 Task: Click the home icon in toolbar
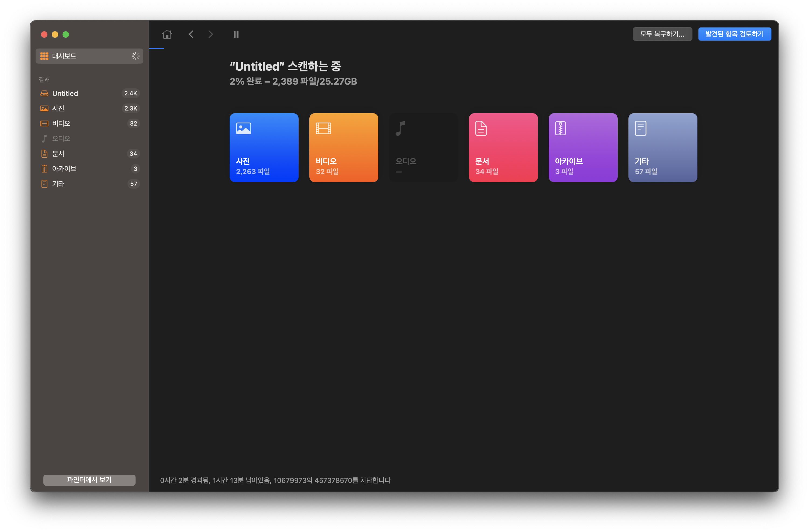167,34
